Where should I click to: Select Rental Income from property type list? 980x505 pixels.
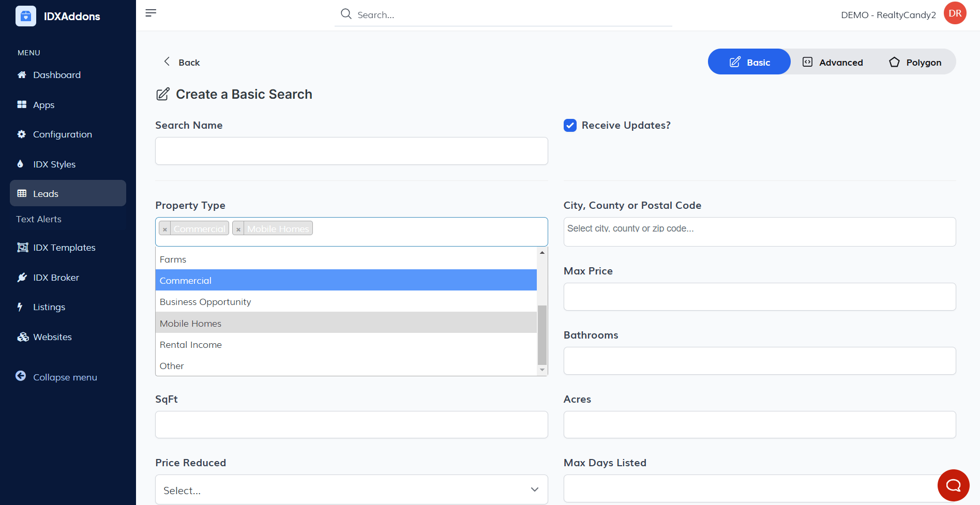(x=191, y=345)
